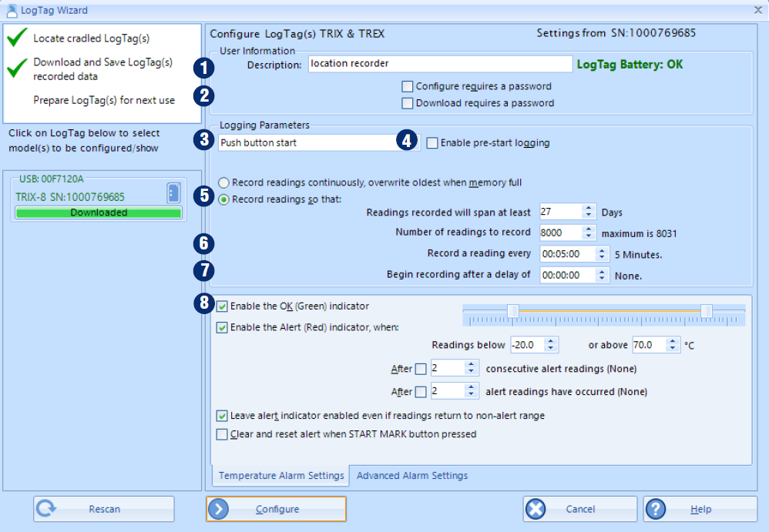Toggle Leave alert indicator enabled checkbox
Image resolution: width=769 pixels, height=532 pixels.
(222, 416)
